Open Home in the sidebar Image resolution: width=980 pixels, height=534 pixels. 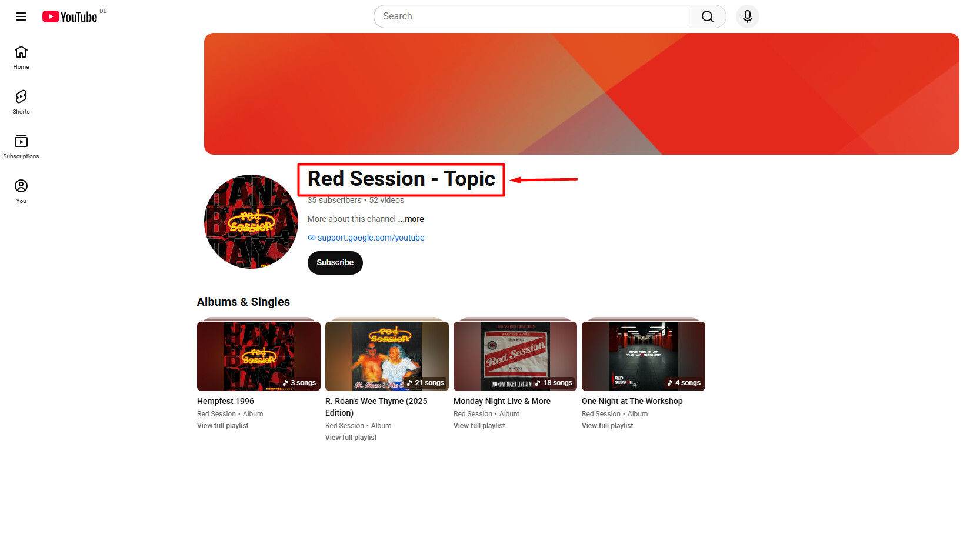coord(21,58)
